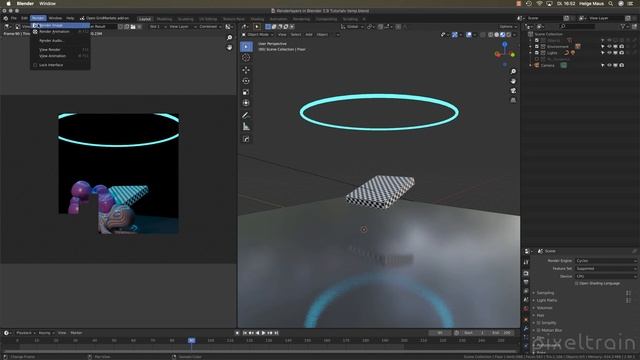
Task: Enable the Open Shading Language checkbox
Action: [576, 283]
